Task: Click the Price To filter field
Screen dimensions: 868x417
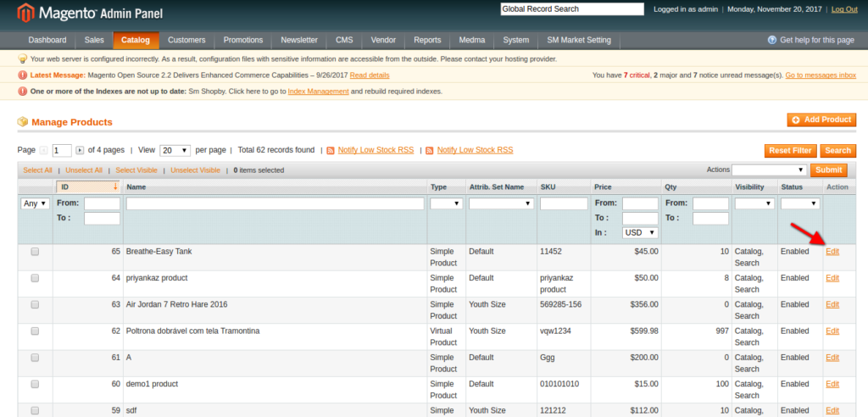Action: [x=641, y=218]
